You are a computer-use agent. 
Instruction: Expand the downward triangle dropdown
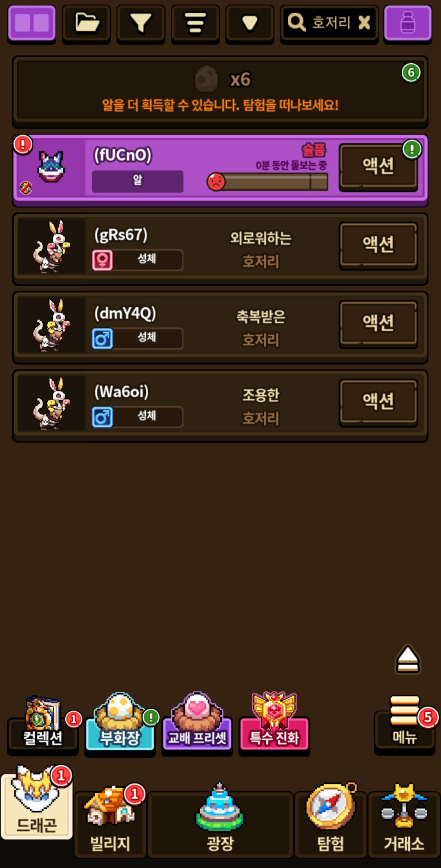point(249,23)
